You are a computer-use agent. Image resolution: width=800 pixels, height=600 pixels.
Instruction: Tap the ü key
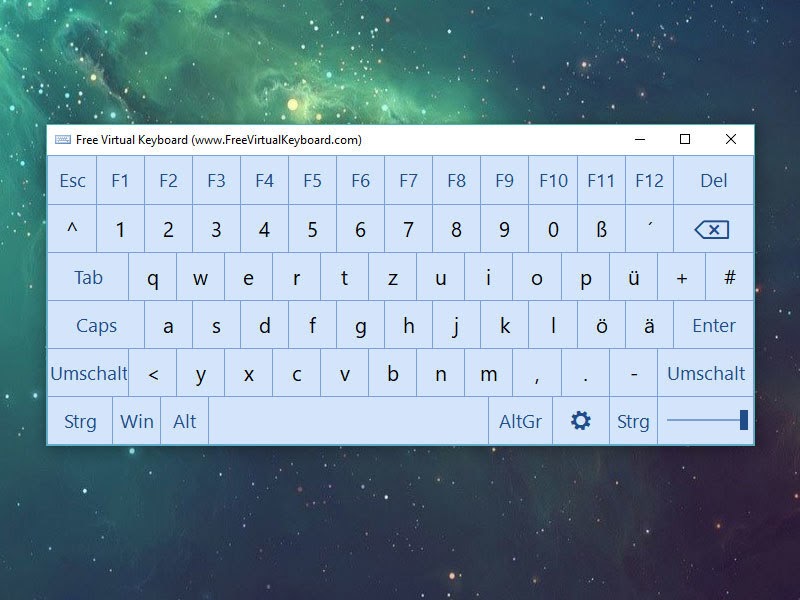(633, 277)
